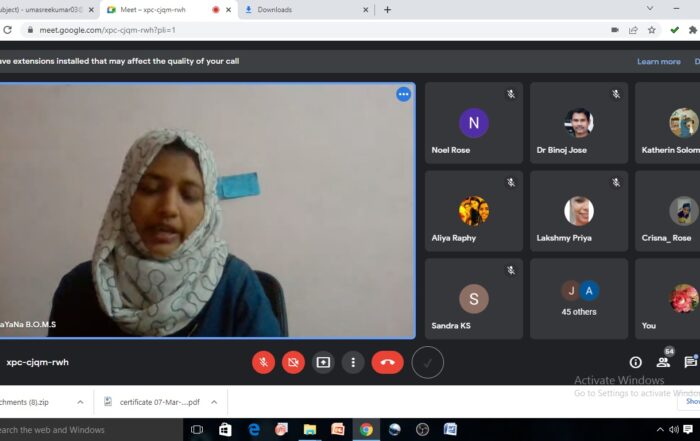Select Katherin Solomon participant tile
This screenshot has height=441, width=700.
[667, 123]
